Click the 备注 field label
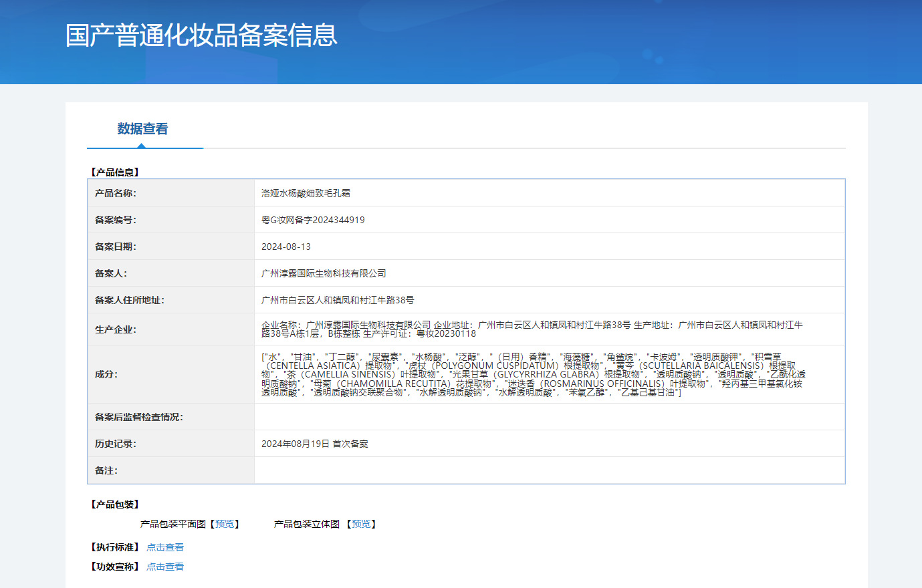Image resolution: width=922 pixels, height=588 pixels. point(106,470)
